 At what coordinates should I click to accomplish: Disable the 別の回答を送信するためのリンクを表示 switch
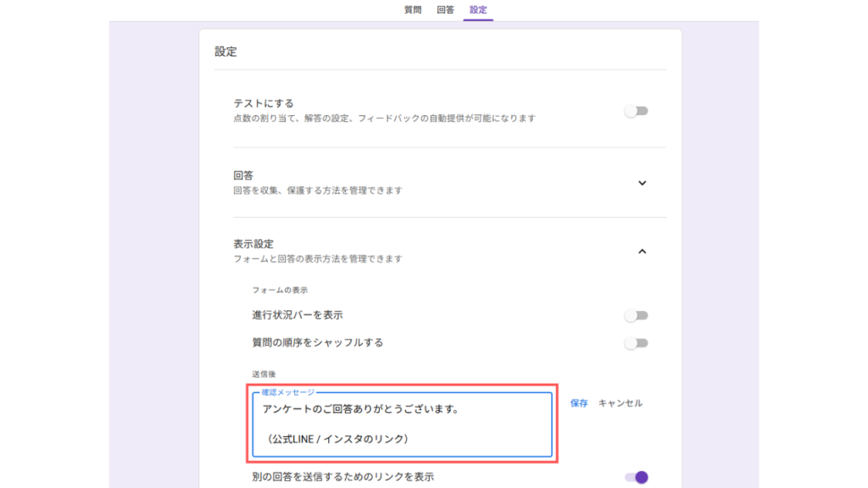click(x=636, y=477)
